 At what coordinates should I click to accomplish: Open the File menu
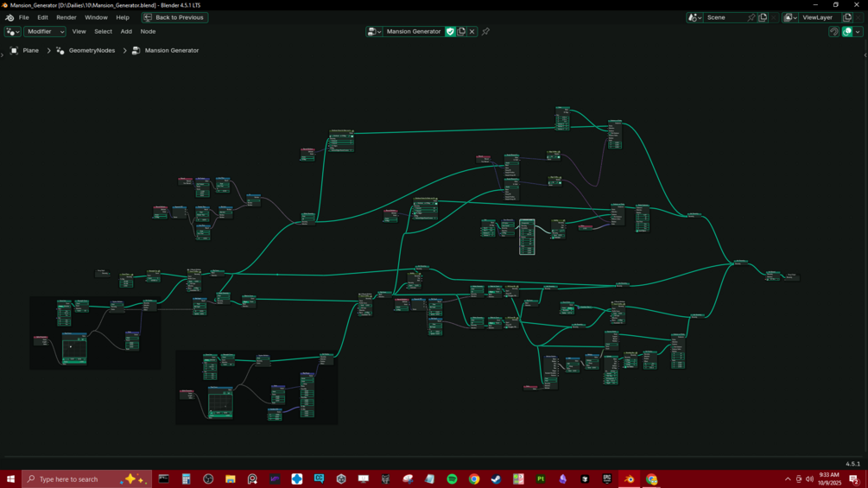click(x=24, y=17)
